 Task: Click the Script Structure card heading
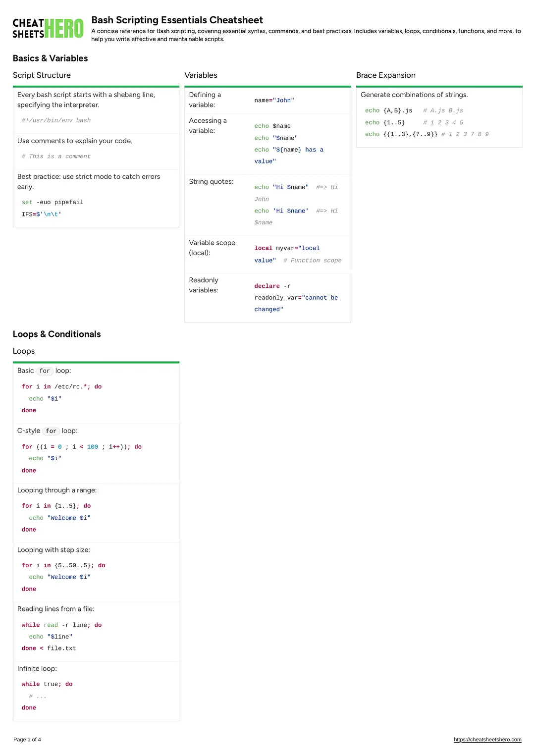42,75
